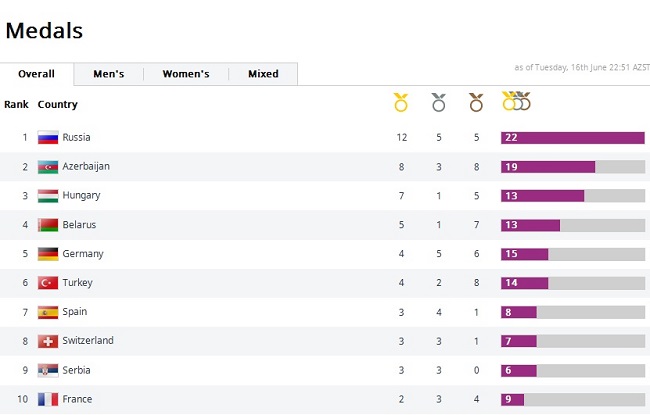Click Spain's total bar showing 8
Screen dimensions: 650x415
click(x=572, y=312)
